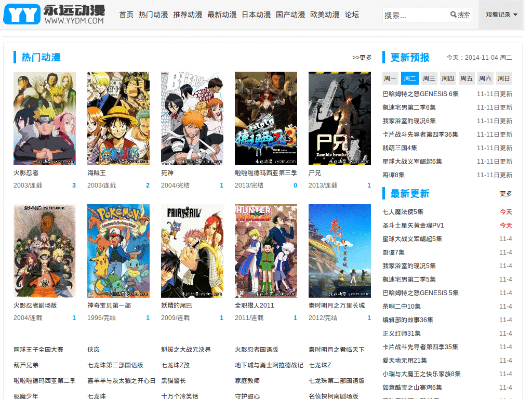Open the 啦啦啦德玛西亚第三季 poster thumbnail
Viewport: 532px width, 399px height.
(266, 118)
